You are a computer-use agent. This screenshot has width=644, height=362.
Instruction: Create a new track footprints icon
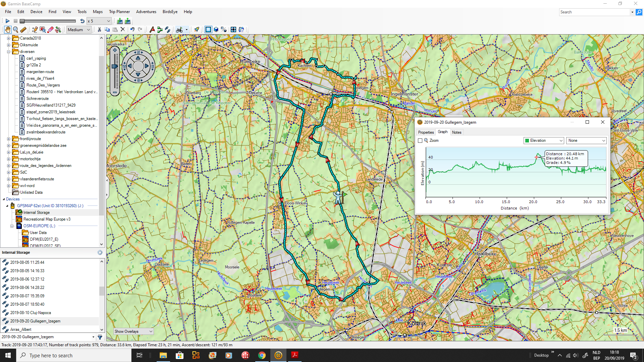(x=167, y=29)
